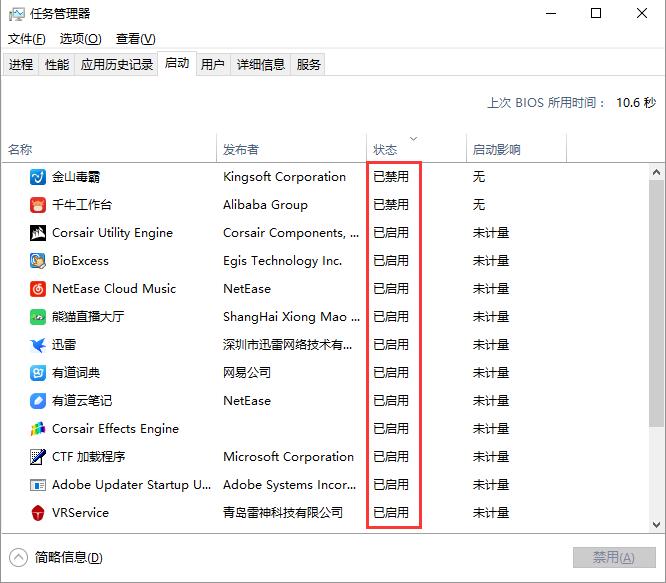
Task: Open the 选项(O) menu
Action: pos(80,39)
